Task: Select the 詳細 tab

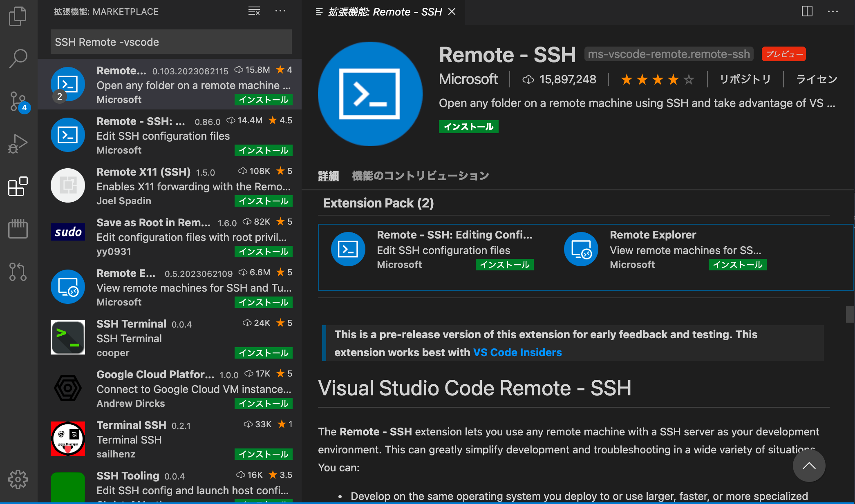Action: point(329,176)
